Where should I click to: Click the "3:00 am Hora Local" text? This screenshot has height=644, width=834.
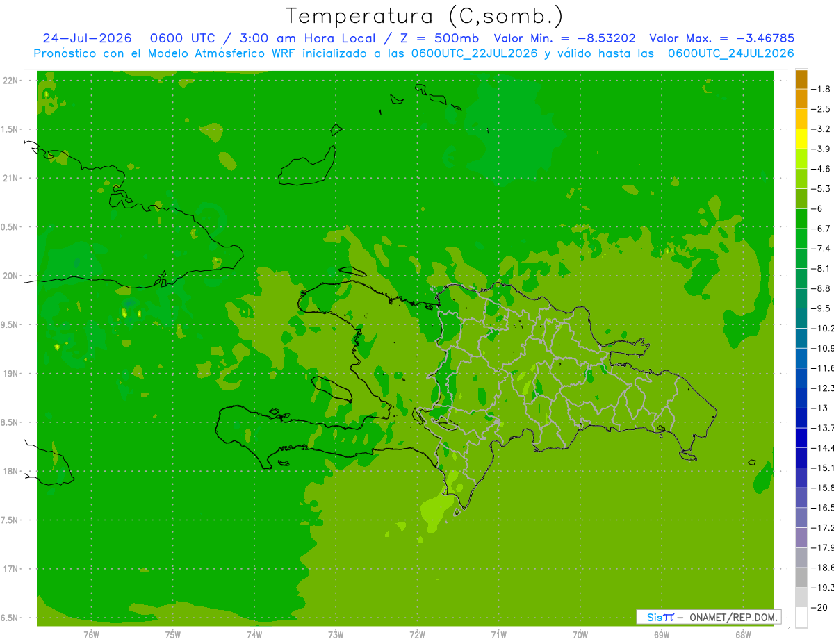307,38
